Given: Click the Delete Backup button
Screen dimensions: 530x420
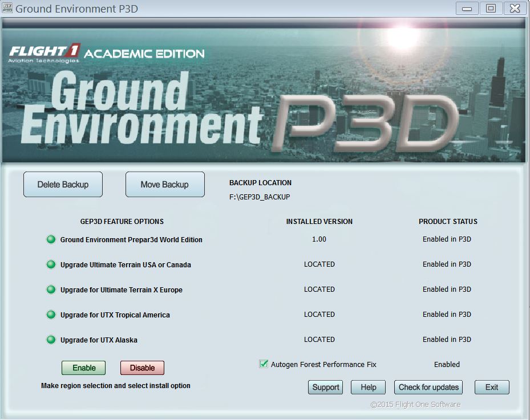Looking at the screenshot, I should (63, 184).
